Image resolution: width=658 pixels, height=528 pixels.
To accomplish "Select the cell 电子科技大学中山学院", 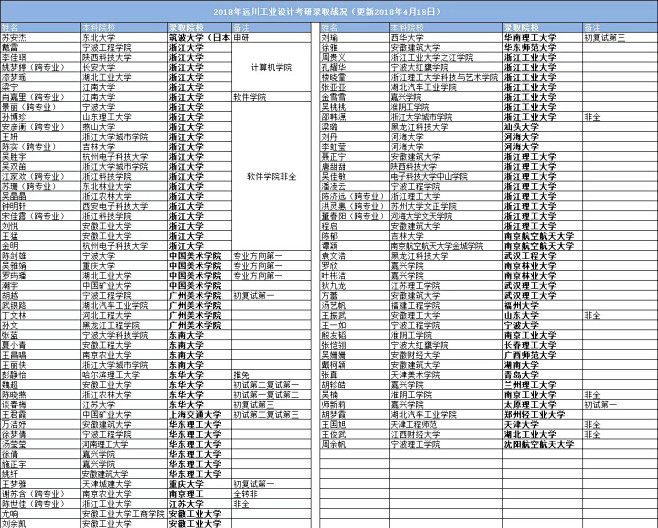I will click(446, 176).
